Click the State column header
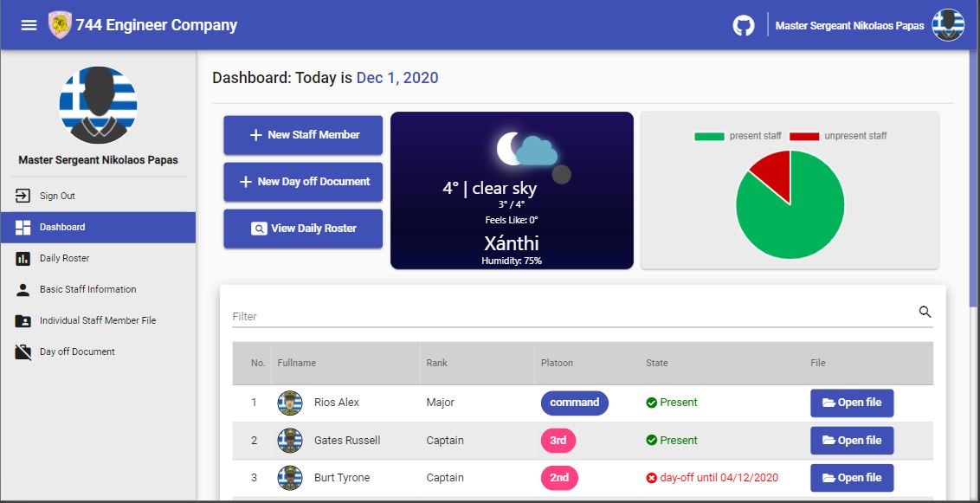 click(657, 363)
